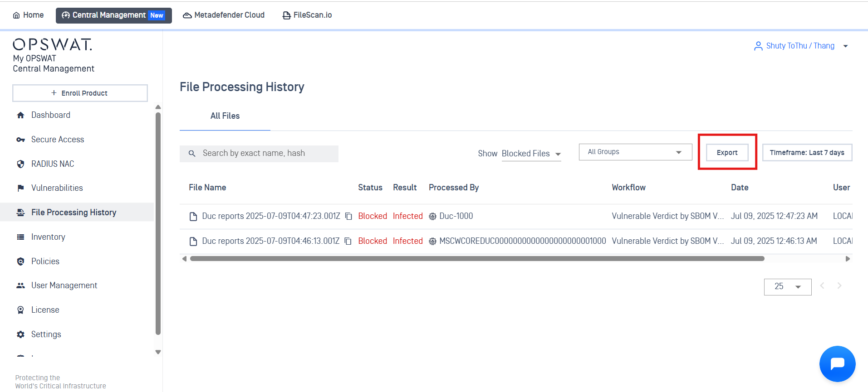Click the Dashboard house icon
This screenshot has height=392, width=868.
click(x=20, y=115)
